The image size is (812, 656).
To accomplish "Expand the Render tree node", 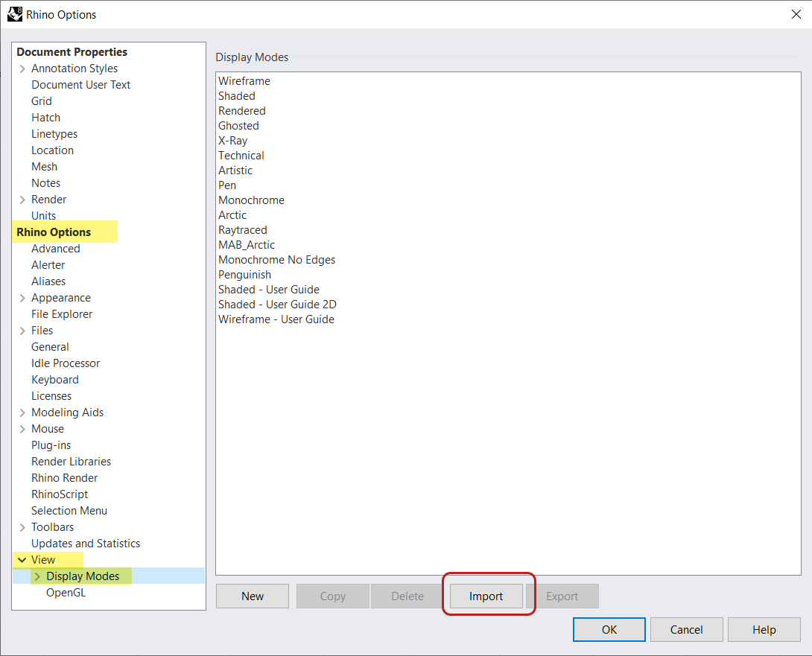I will pos(22,200).
